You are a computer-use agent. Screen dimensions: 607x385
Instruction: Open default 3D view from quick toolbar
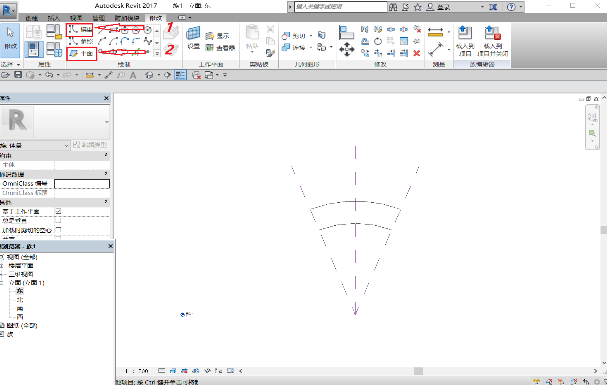149,75
